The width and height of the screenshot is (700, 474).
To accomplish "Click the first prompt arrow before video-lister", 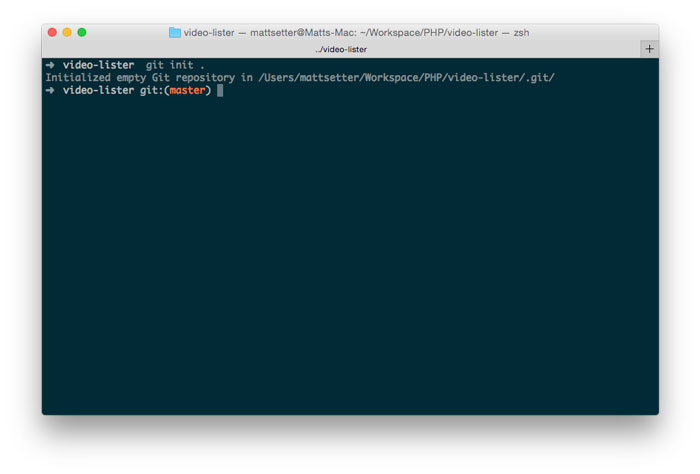I will coord(50,65).
